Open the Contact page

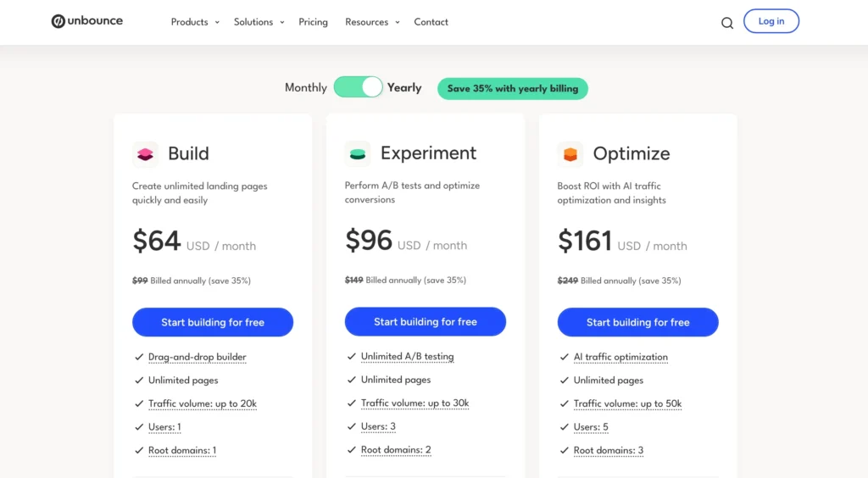(x=431, y=22)
